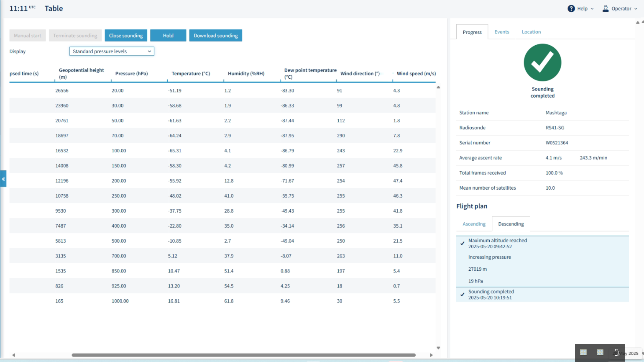Click the Download sounding button
Viewport: 644px width, 362px height.
pyautogui.click(x=216, y=36)
